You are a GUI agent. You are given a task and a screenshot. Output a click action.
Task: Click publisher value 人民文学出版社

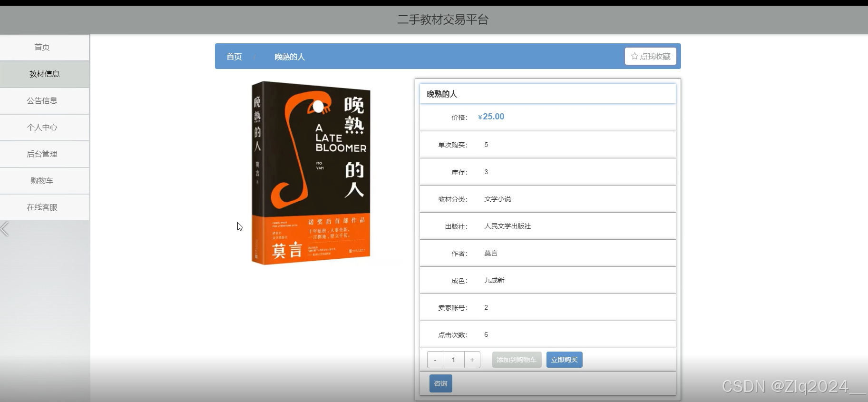(507, 226)
